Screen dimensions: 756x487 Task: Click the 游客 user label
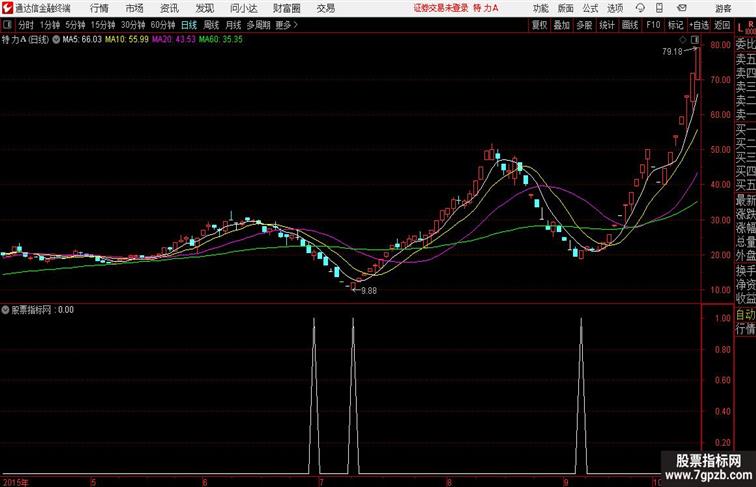coord(723,8)
